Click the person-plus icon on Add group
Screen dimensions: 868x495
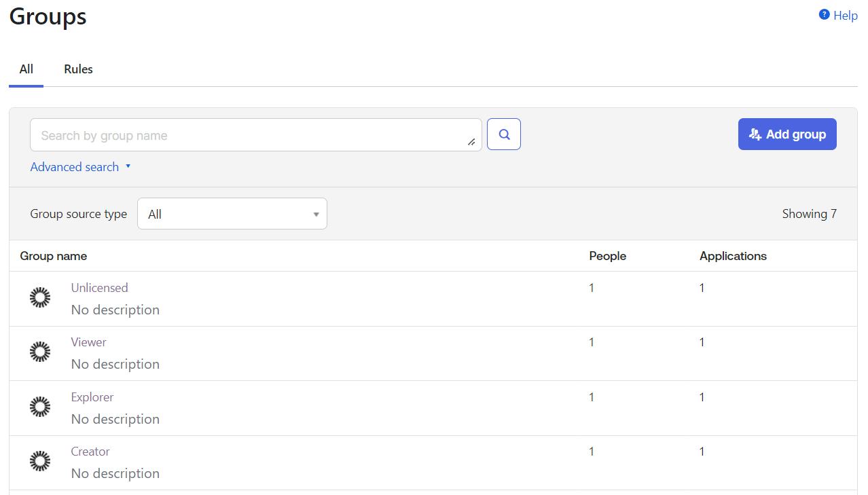click(x=755, y=134)
